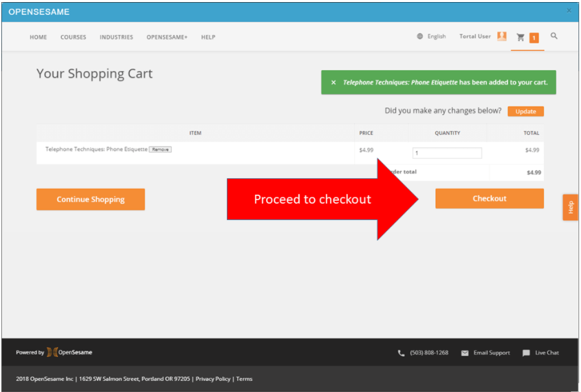The width and height of the screenshot is (581, 392).
Task: Select the English language option
Action: (437, 36)
